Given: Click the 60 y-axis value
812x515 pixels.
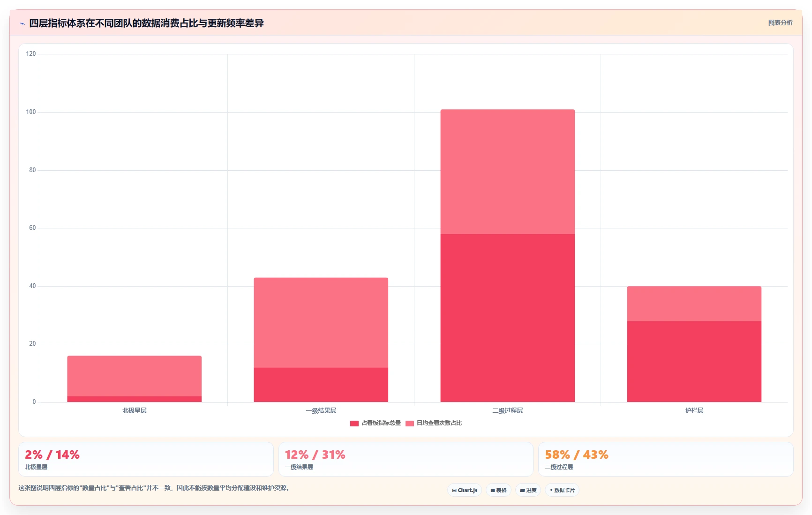Looking at the screenshot, I should click(32, 228).
